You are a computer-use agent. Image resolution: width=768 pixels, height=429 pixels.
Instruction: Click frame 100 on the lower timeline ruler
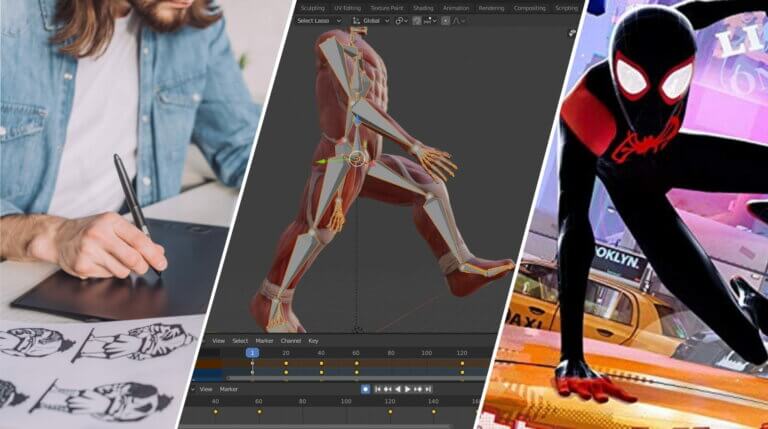pyautogui.click(x=346, y=401)
